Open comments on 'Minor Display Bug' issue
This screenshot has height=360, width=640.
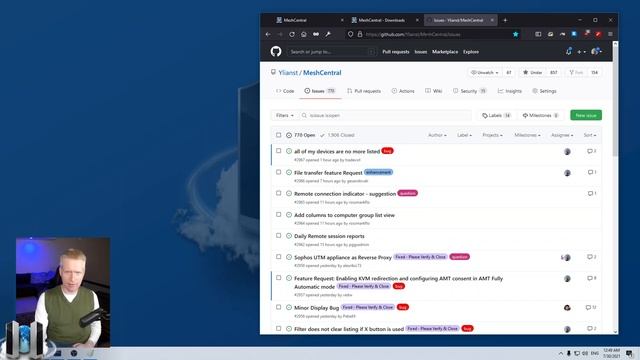591,307
